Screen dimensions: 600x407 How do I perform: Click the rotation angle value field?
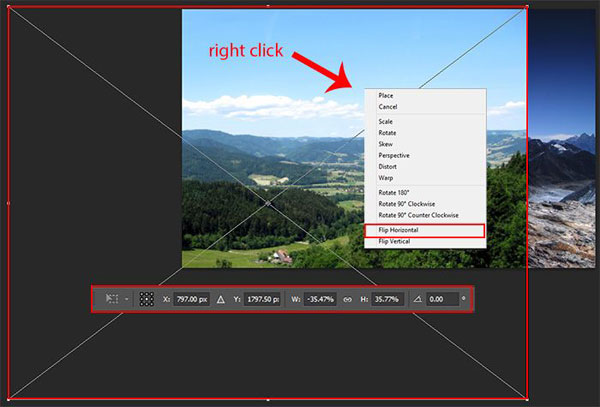click(x=441, y=298)
